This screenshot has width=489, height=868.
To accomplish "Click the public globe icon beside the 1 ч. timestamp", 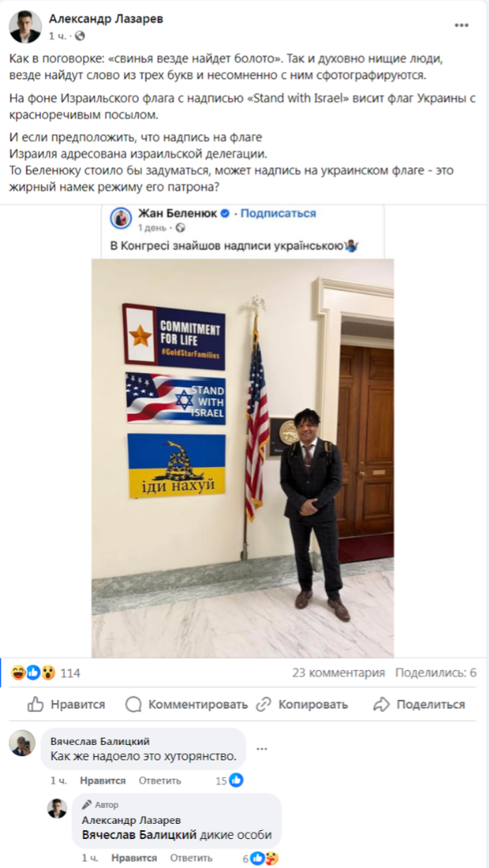I will pyautogui.click(x=79, y=36).
